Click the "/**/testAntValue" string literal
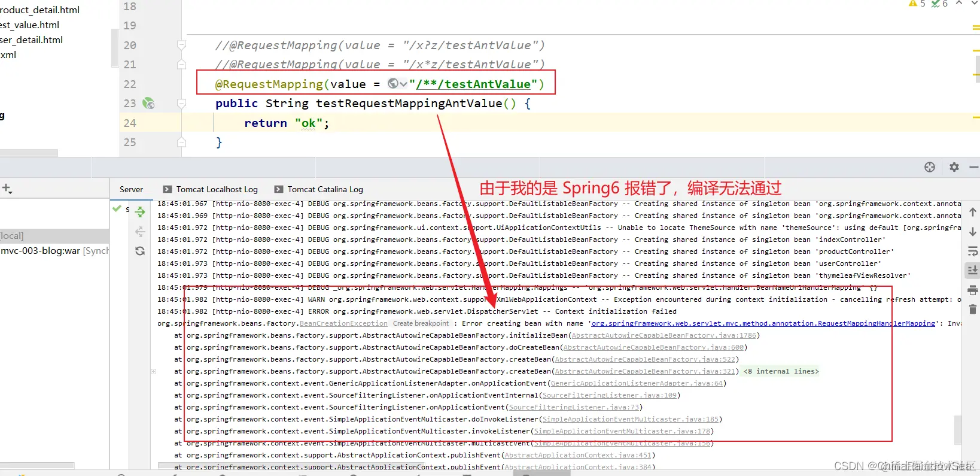Screen dimensions: 980x476 tap(474, 84)
